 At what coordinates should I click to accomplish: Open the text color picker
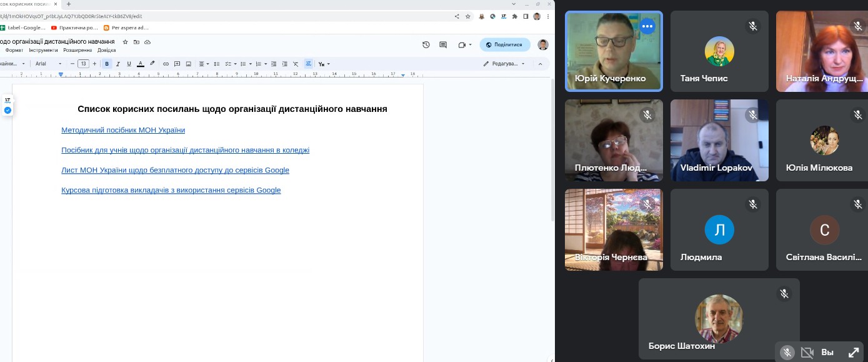pos(141,64)
